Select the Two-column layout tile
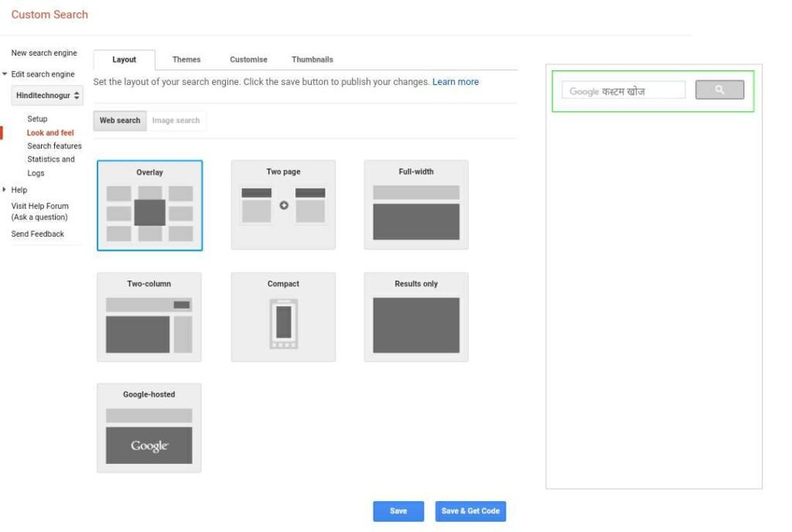The height and width of the screenshot is (532, 792). pyautogui.click(x=149, y=317)
